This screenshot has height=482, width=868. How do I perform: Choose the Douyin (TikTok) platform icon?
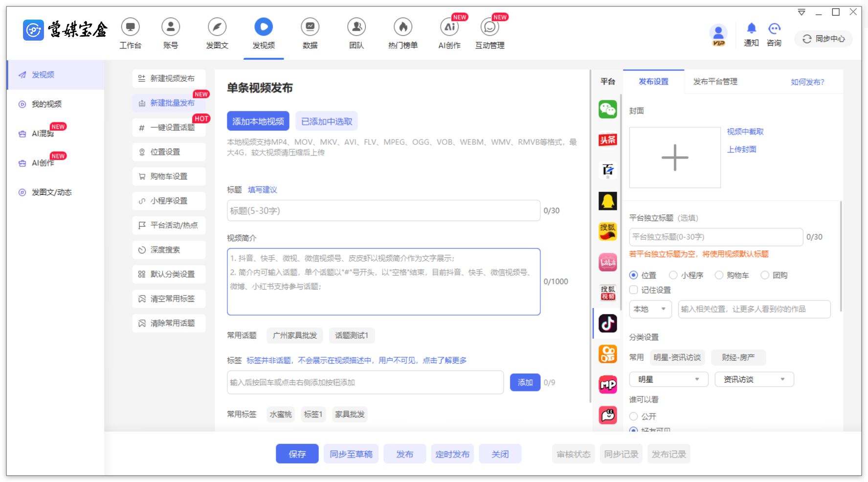point(607,323)
